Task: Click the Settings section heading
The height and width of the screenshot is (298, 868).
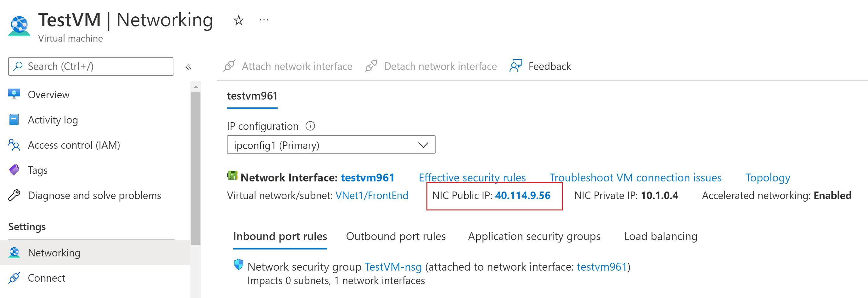Action: coord(27,226)
